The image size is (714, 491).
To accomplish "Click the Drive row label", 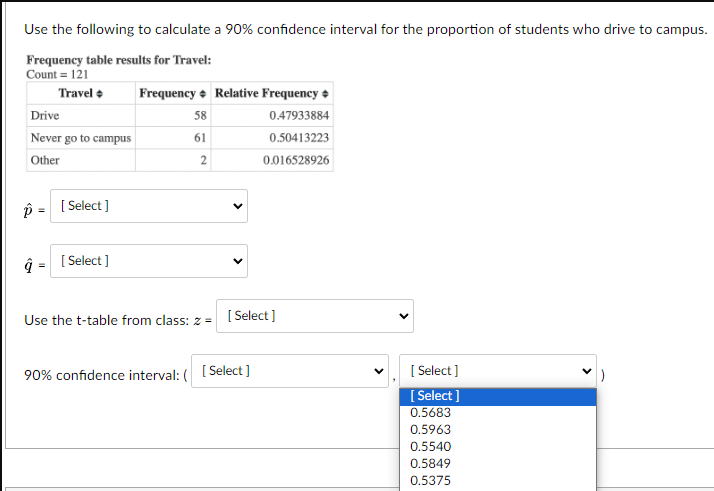I will (x=45, y=116).
